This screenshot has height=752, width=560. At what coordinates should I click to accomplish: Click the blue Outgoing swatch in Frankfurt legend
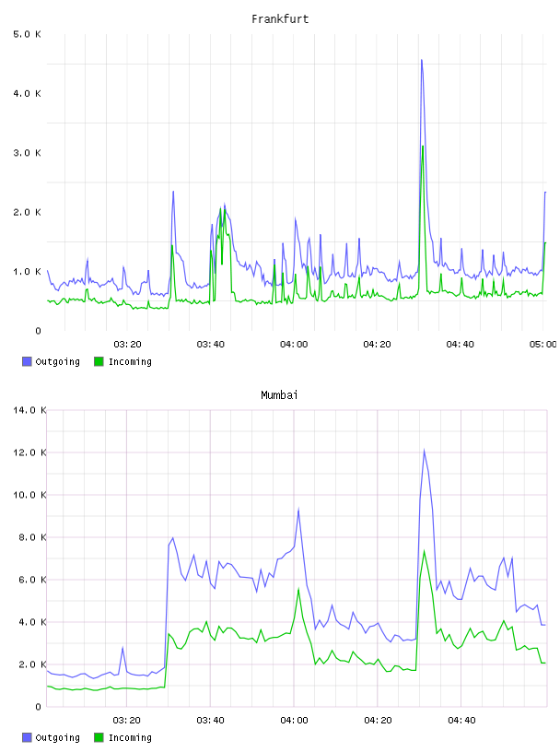(x=27, y=361)
